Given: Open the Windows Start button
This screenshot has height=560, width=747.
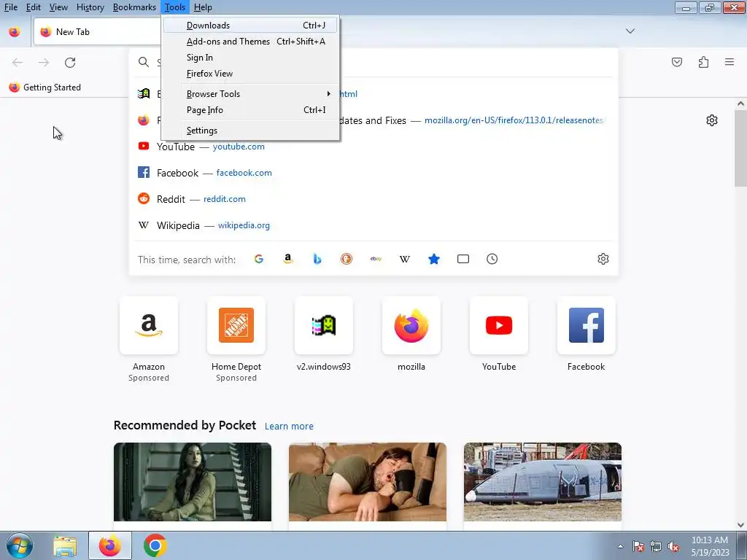Looking at the screenshot, I should pos(20,545).
